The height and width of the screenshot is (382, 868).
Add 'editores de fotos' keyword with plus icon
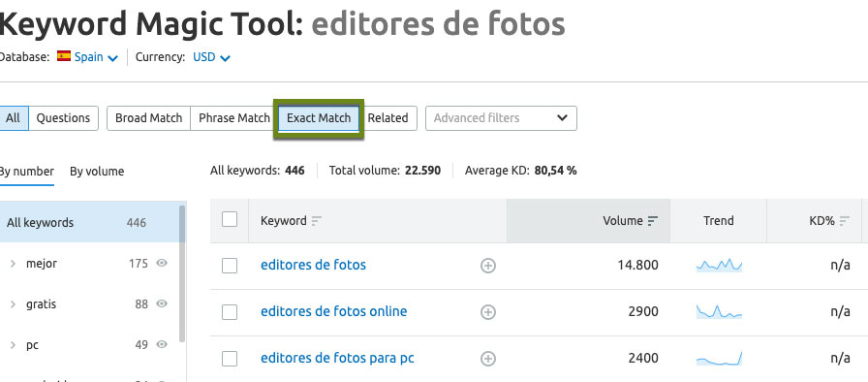click(x=487, y=267)
